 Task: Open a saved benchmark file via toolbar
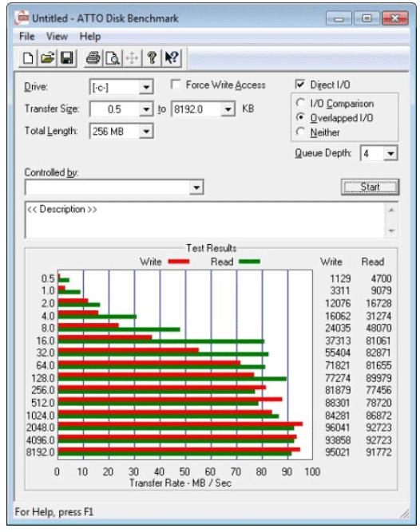[48, 58]
